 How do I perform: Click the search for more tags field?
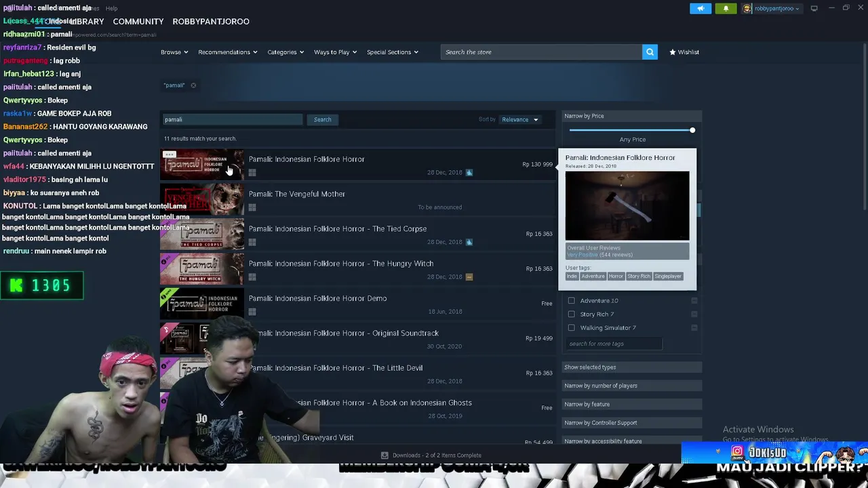pos(614,344)
